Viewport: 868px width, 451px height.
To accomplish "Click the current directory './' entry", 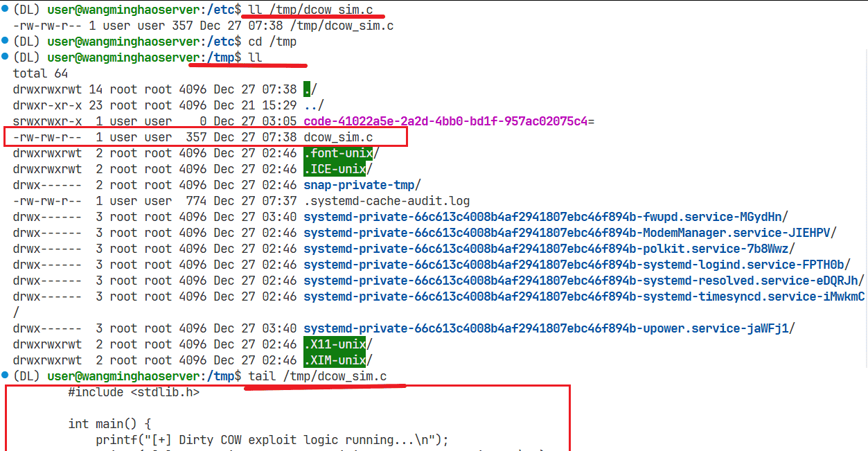I will pos(310,89).
